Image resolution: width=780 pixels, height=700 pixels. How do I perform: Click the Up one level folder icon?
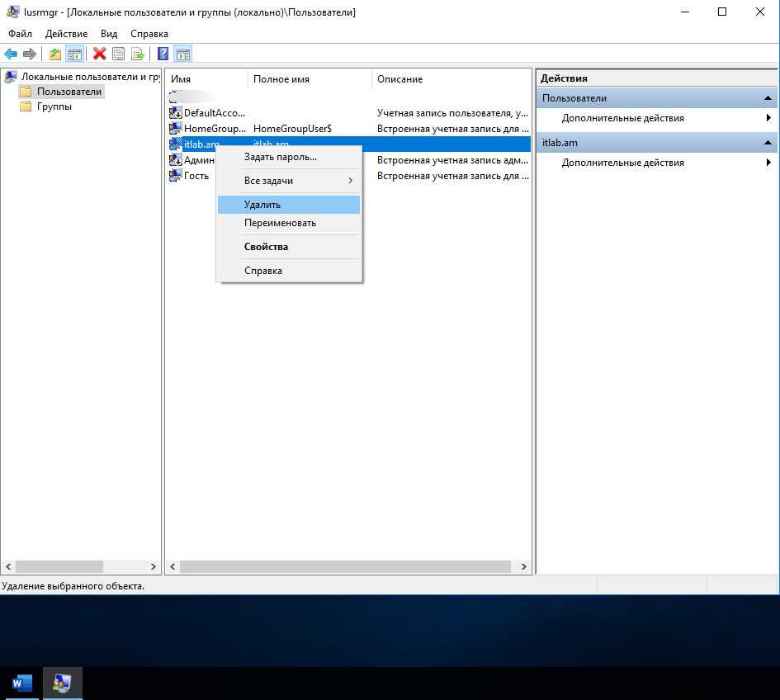click(x=55, y=54)
